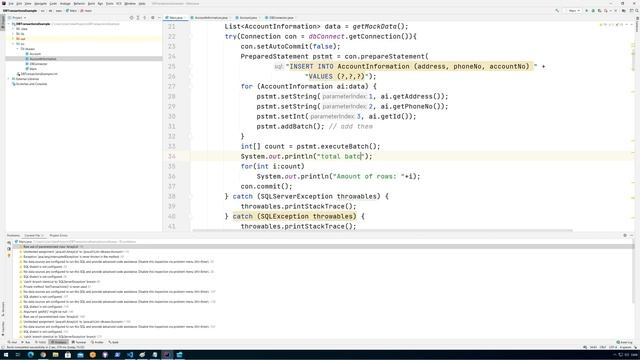
Task: Expand the out folder
Action: pos(14,39)
